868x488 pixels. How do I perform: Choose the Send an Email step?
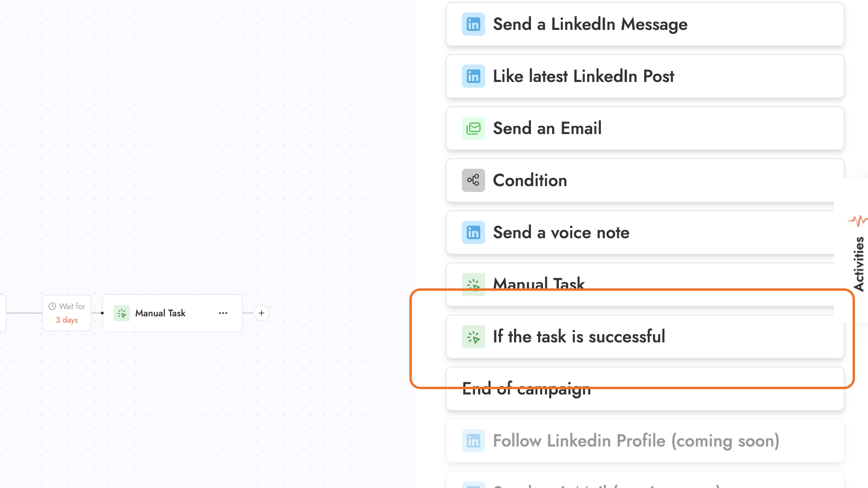point(645,128)
